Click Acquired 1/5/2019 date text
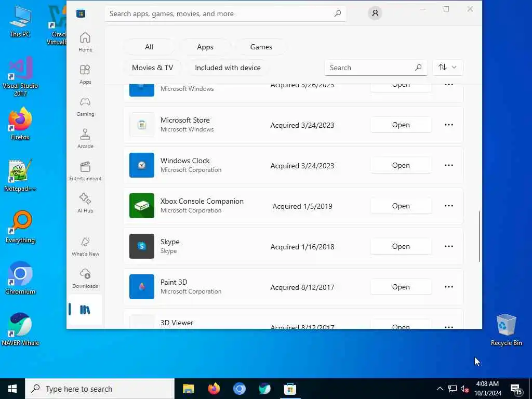Screen dimensions: 532x399 (x=302, y=206)
